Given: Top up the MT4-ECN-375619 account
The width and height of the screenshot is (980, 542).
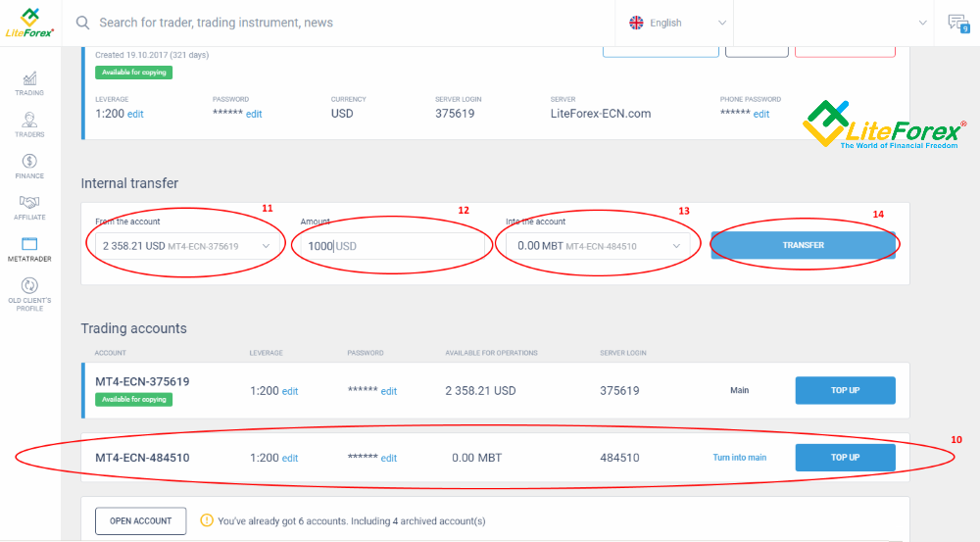Looking at the screenshot, I should (x=845, y=390).
